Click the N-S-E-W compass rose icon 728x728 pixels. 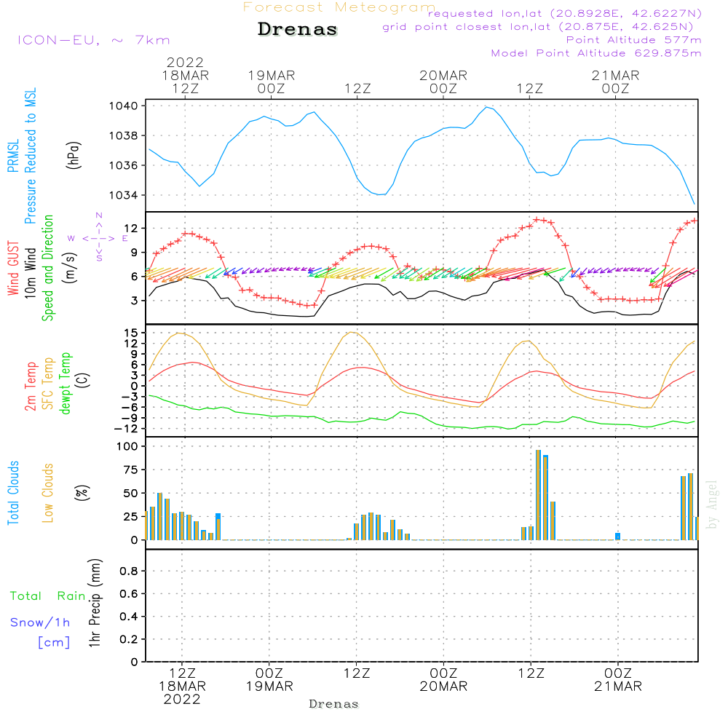[98, 238]
